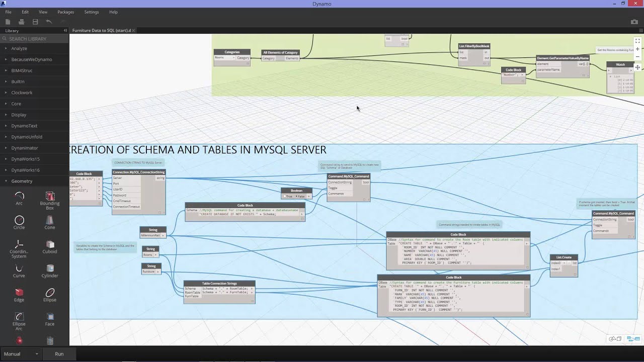Screen dimensions: 644x362
Task: Select the Circle geometry item
Action: click(19, 223)
